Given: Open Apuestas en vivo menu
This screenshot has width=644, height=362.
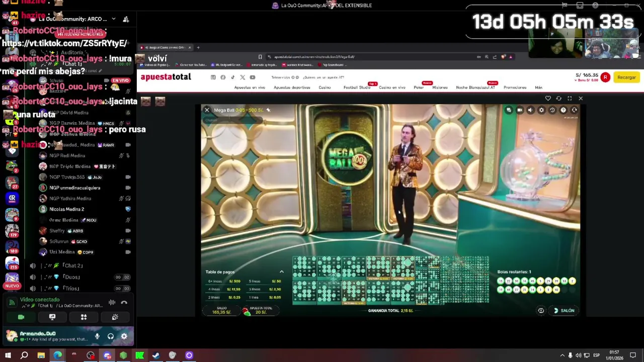Looking at the screenshot, I should point(250,87).
